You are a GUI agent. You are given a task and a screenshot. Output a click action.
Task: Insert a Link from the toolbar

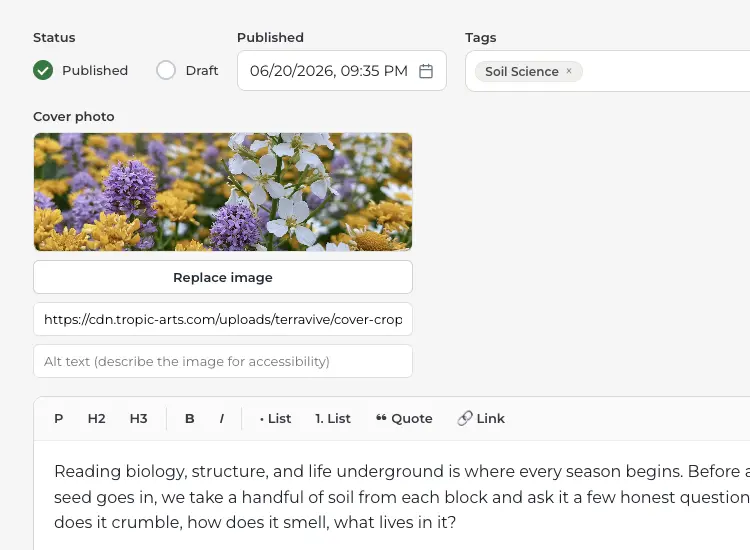coord(481,418)
